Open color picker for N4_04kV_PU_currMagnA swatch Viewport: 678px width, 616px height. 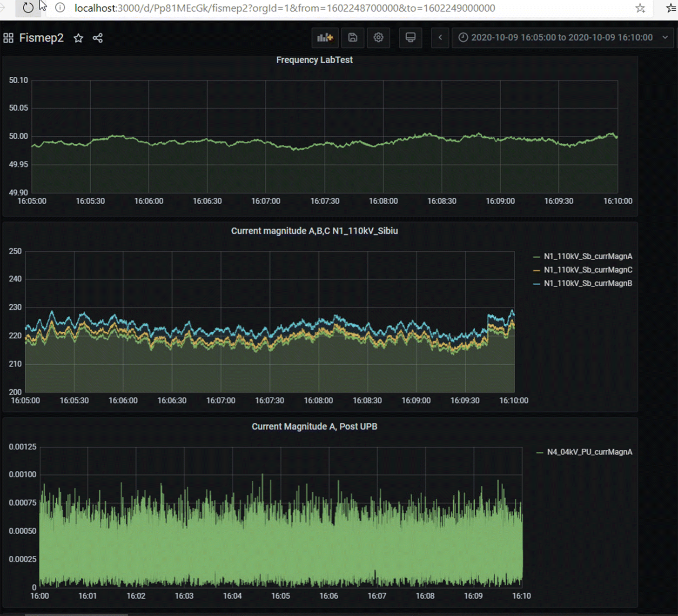coord(540,453)
